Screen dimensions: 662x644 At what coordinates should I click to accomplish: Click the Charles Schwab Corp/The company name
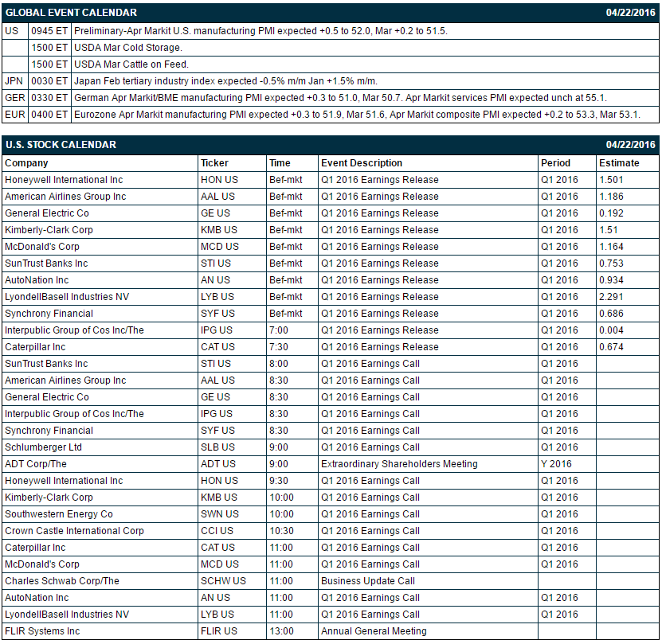tap(62, 581)
